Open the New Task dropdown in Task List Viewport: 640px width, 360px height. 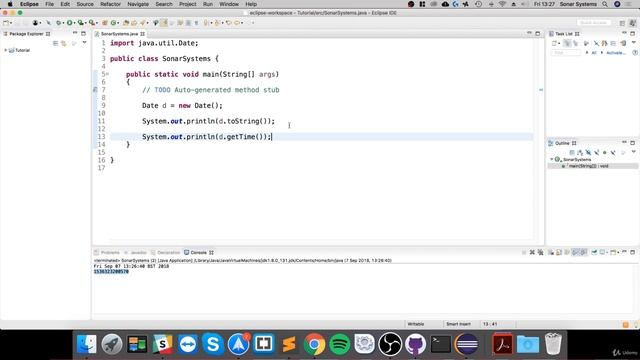coord(559,43)
